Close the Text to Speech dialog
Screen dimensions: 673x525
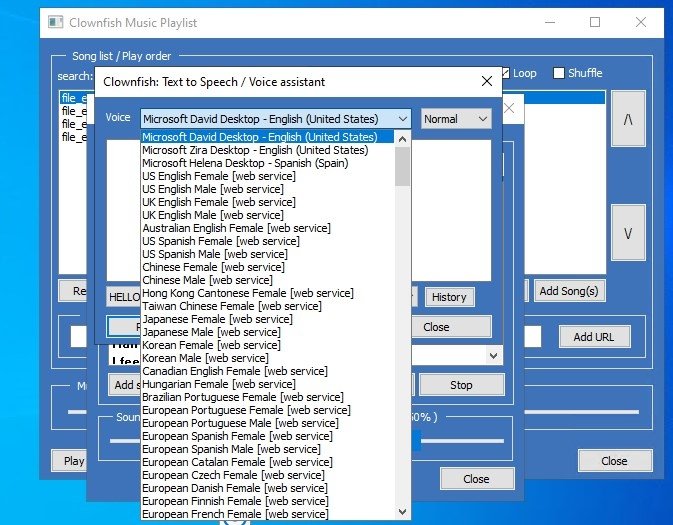point(487,81)
